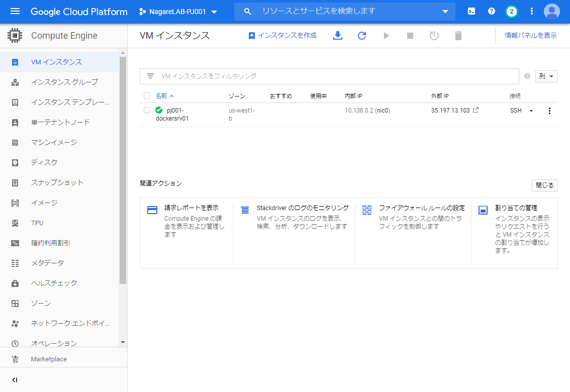The height and width of the screenshot is (392, 570).
Task: Open インスタンス テンプレート sidebar item
Action: 59,103
